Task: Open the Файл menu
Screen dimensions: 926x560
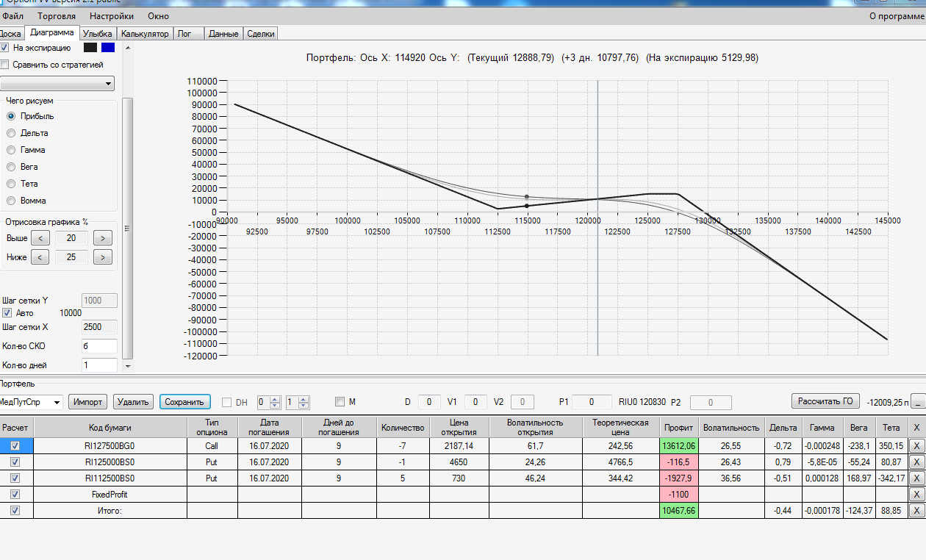Action: click(x=12, y=15)
